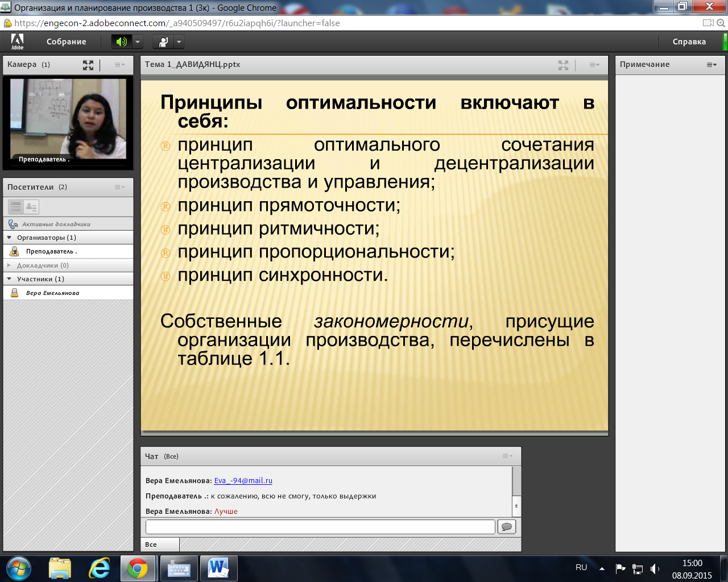Image resolution: width=728 pixels, height=582 pixels.
Task: Maximize the Камера pod to full screen
Action: point(88,65)
